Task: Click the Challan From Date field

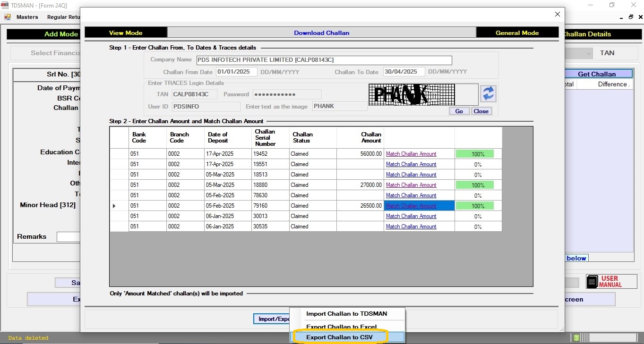Action: point(236,72)
